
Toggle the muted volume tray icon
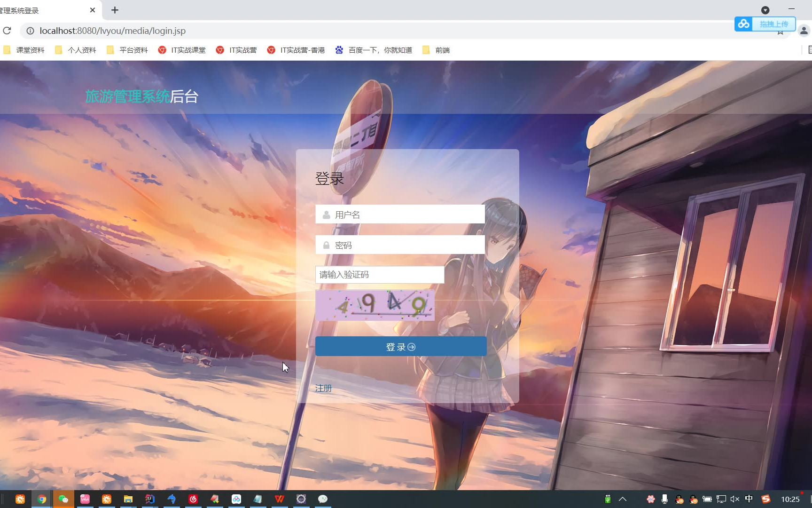pos(735,499)
